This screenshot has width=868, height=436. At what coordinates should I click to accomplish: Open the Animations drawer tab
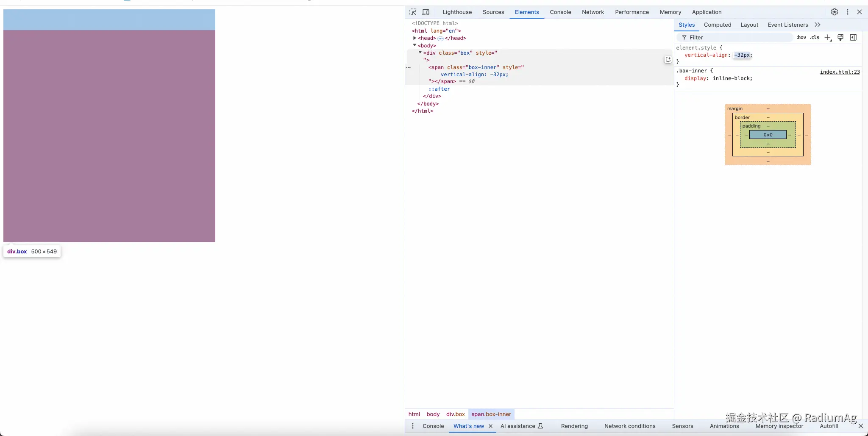[x=724, y=426]
